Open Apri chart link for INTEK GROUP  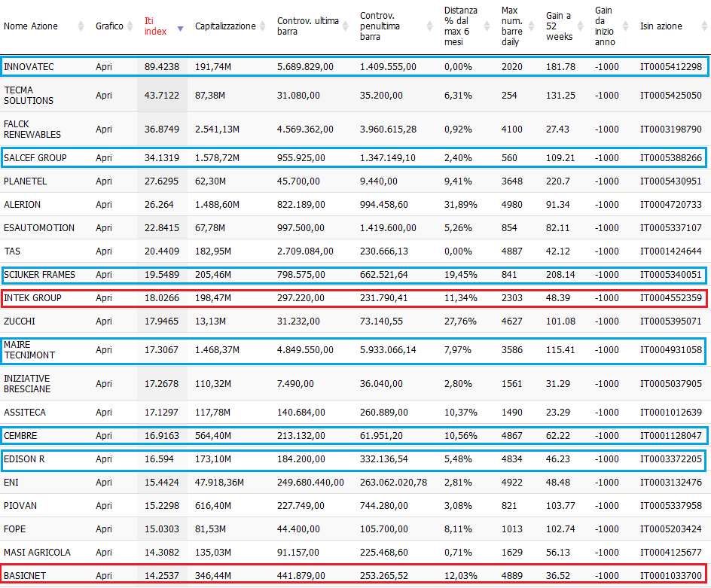[x=104, y=298]
